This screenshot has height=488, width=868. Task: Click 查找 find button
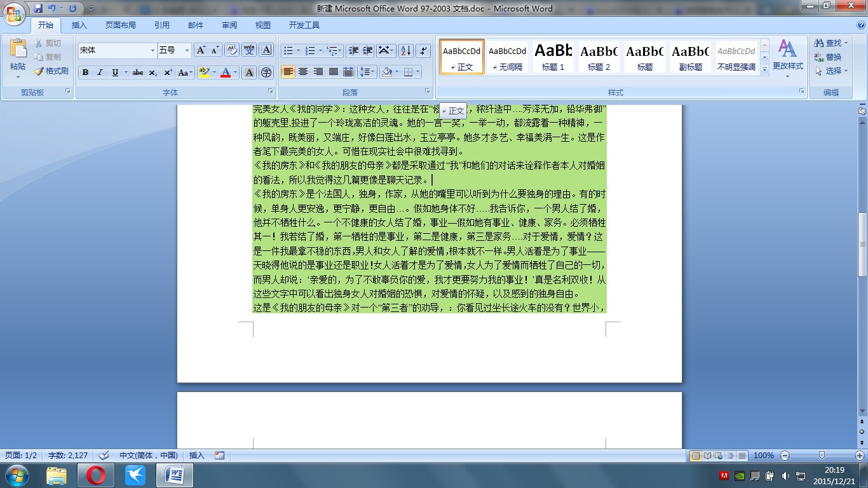point(831,43)
